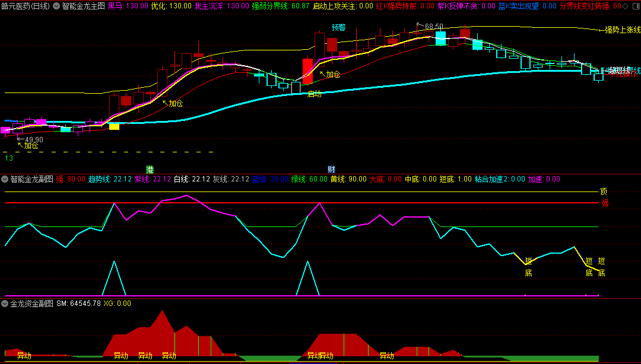Select the 蓝K卖出观望: 0.00 value
Screen dimensions: 641x364
pos(528,6)
